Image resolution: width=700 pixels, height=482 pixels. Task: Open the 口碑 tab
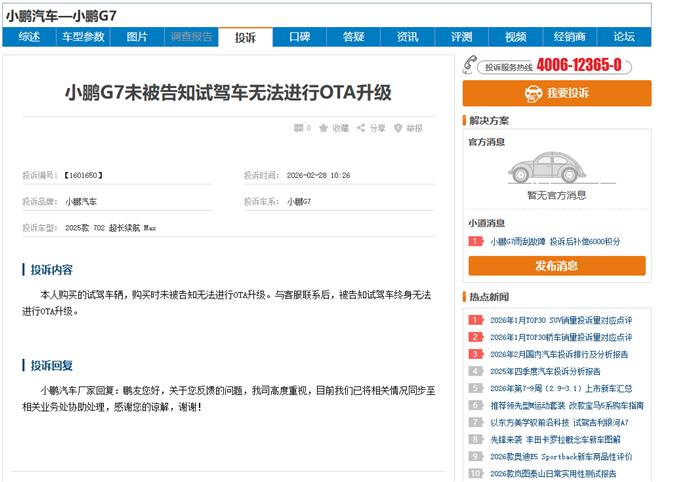(299, 37)
